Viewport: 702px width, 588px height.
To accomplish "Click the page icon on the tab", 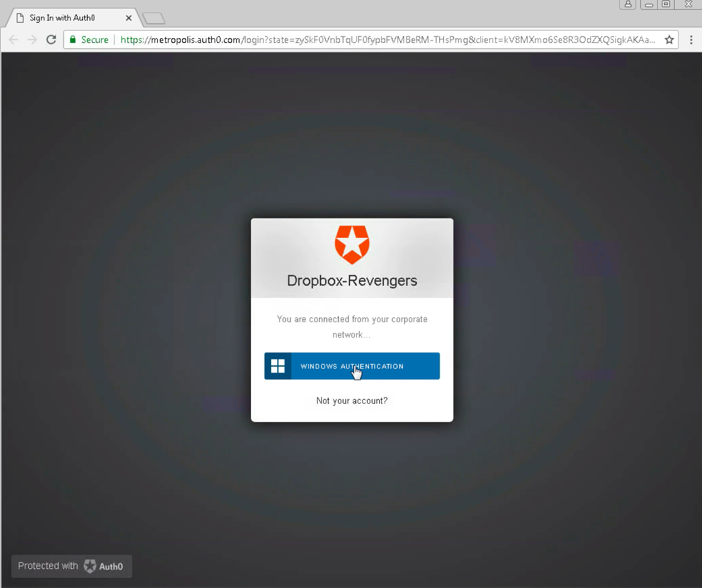I will (x=20, y=18).
